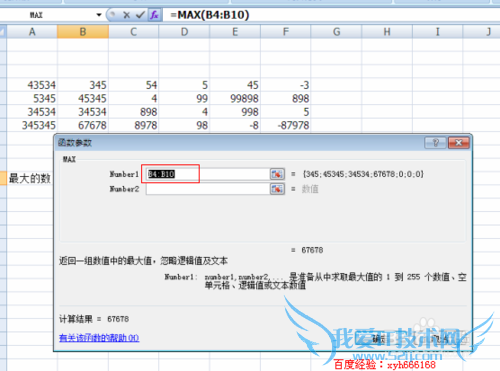Click cell containing 898 in column F

[x=286, y=99]
